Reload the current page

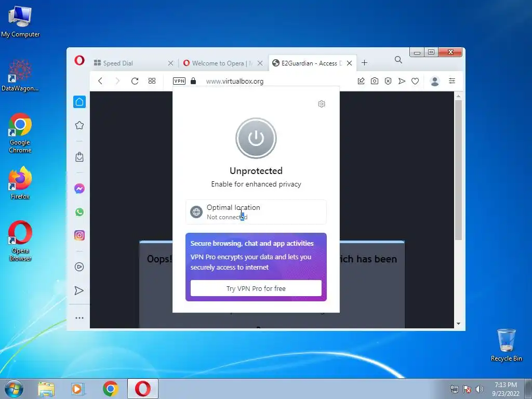135,81
